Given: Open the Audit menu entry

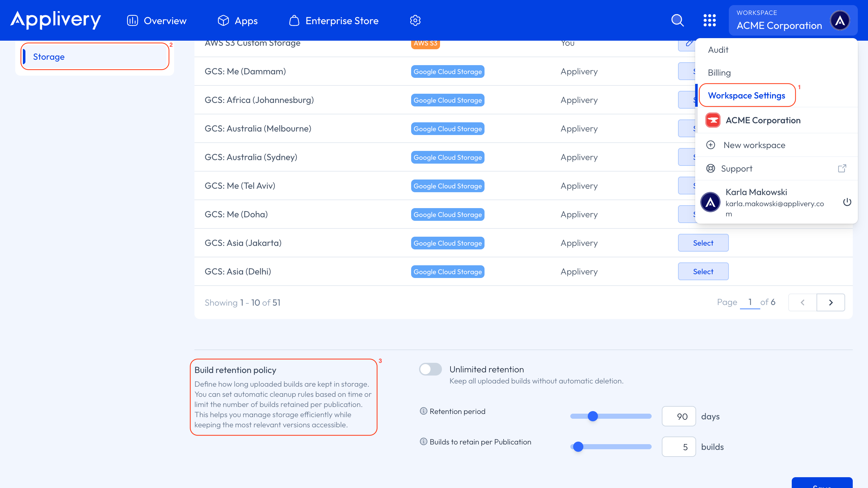Looking at the screenshot, I should pyautogui.click(x=718, y=50).
